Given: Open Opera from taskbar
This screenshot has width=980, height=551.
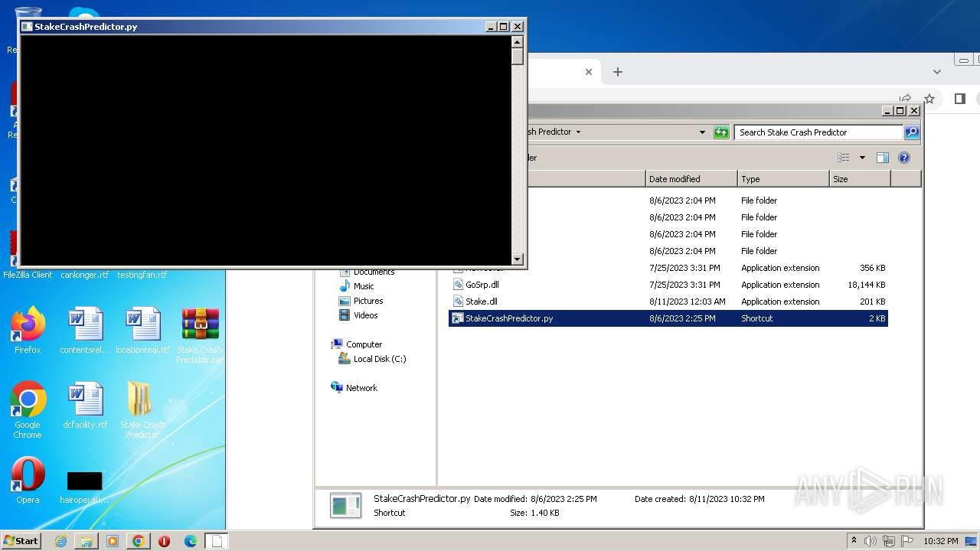Looking at the screenshot, I should (164, 541).
